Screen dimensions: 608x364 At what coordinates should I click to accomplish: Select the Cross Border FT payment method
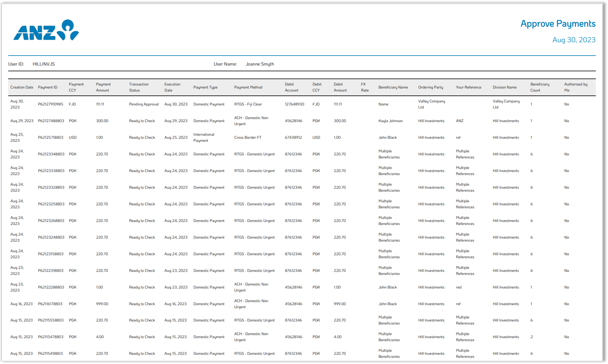click(x=247, y=138)
